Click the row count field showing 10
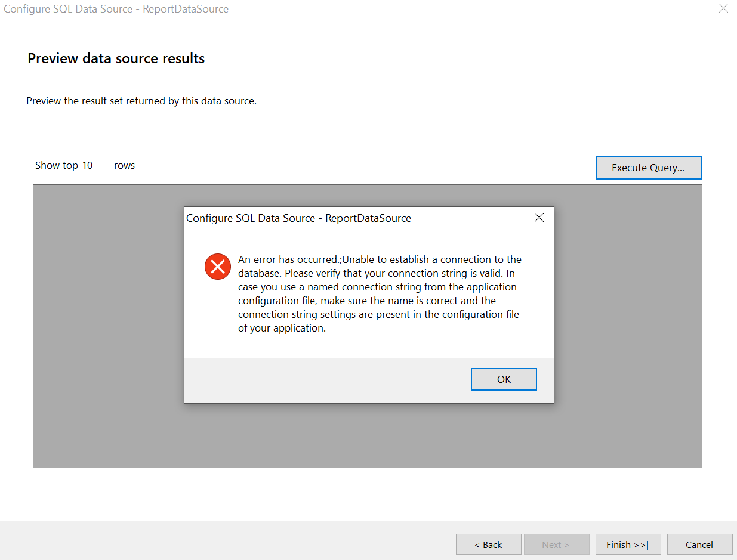Image resolution: width=737 pixels, height=560 pixels. [x=88, y=165]
